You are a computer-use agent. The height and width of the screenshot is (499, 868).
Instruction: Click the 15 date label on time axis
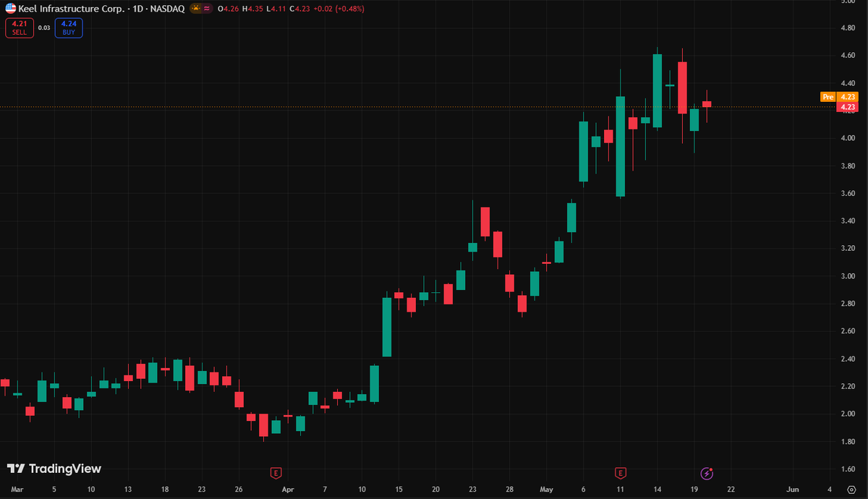point(399,490)
